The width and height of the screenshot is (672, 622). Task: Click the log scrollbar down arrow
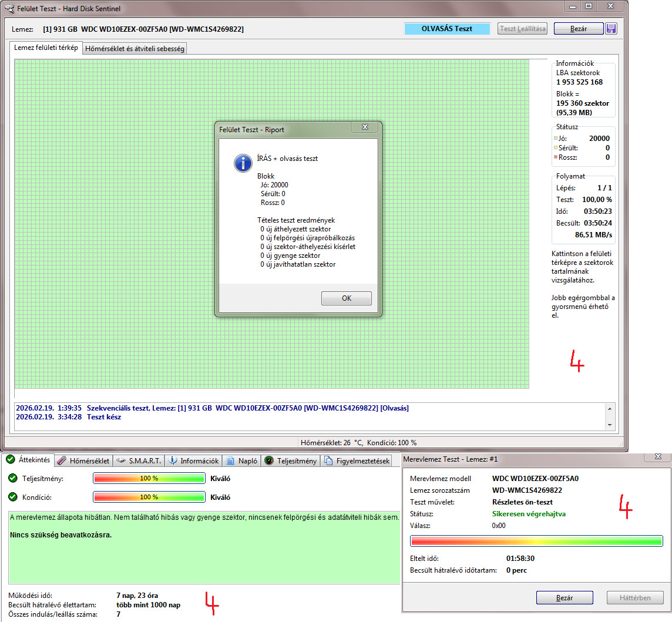pos(609,425)
